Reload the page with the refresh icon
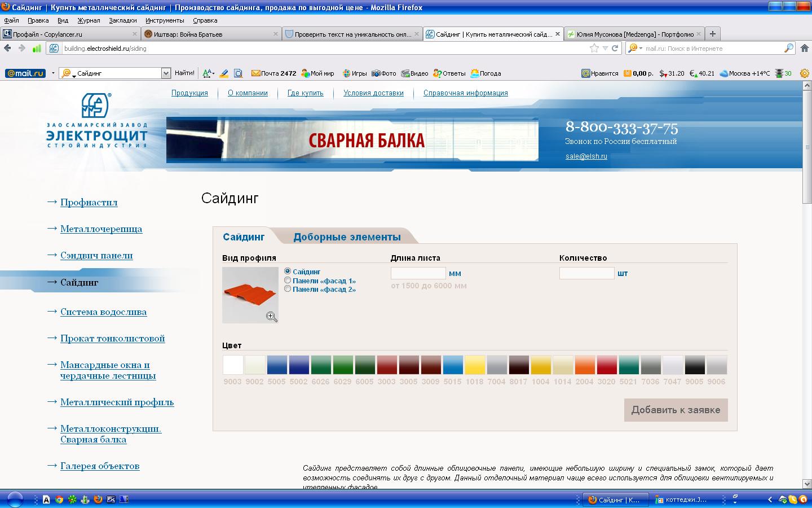The height and width of the screenshot is (508, 812). pos(615,49)
